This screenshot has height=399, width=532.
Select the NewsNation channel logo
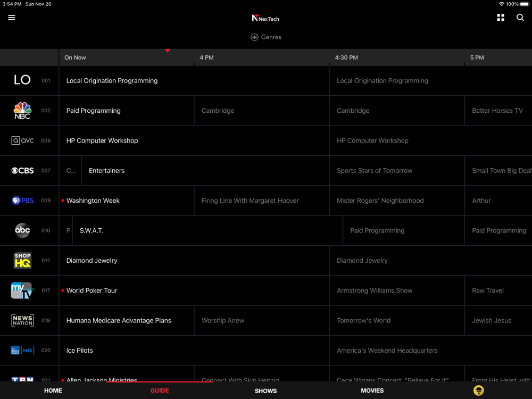22,320
